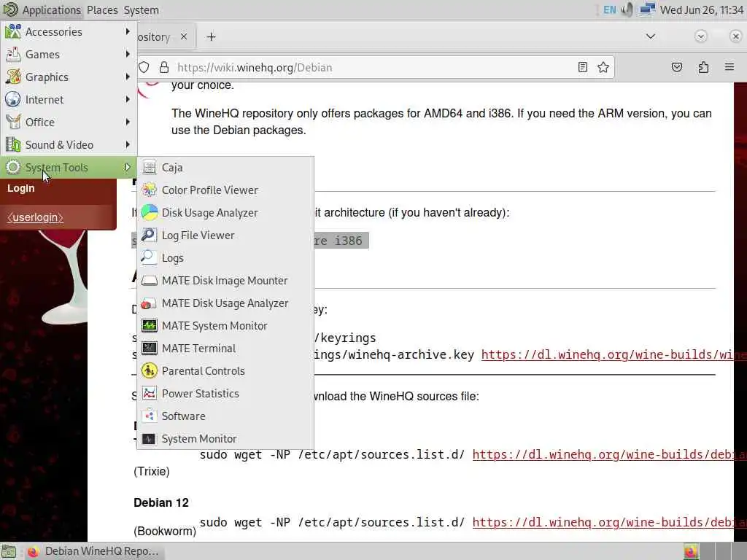Open a new browser tab

click(x=211, y=36)
